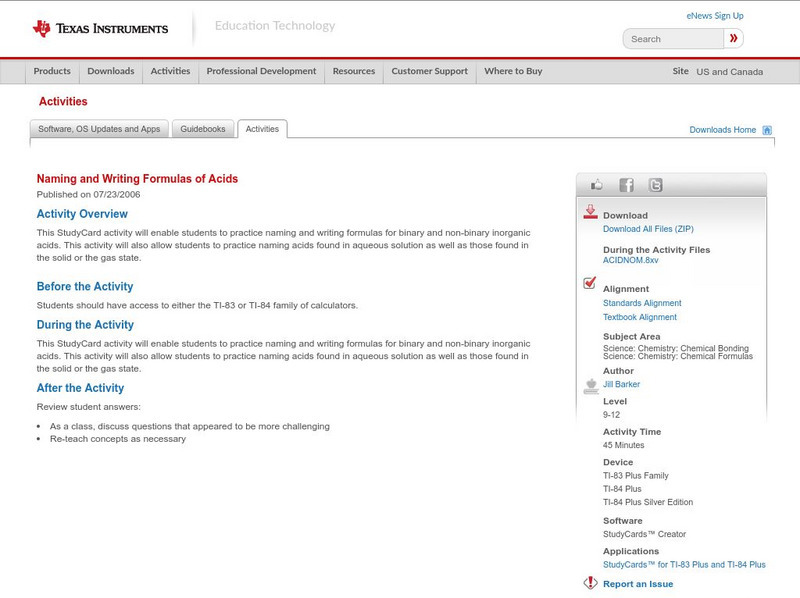This screenshot has width=800, height=598.
Task: Click the Texas Instruments logo
Action: tap(101, 28)
